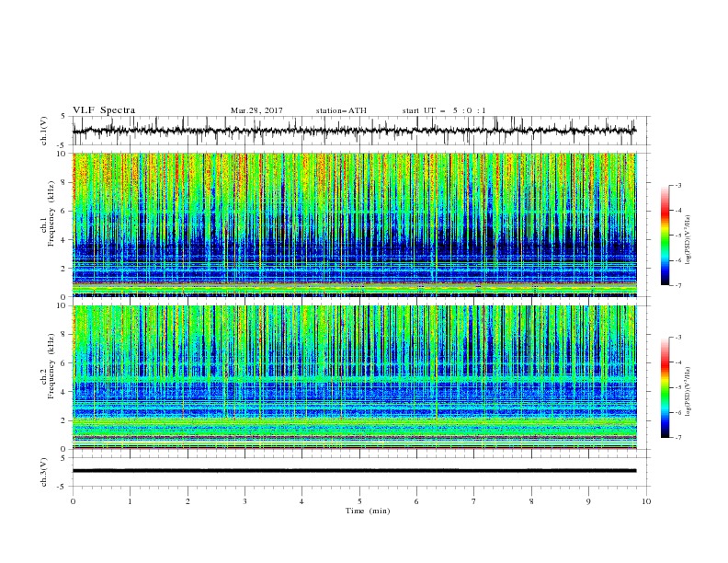
Task: Click the "-3" label on ch.1 color scale
Action: pyautogui.click(x=678, y=185)
